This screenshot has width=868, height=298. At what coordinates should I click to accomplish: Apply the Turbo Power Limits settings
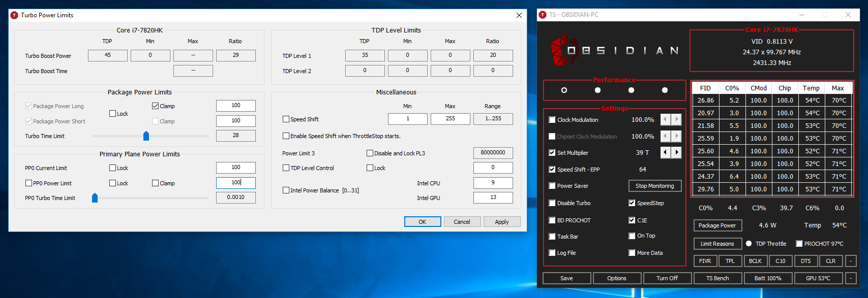(502, 222)
